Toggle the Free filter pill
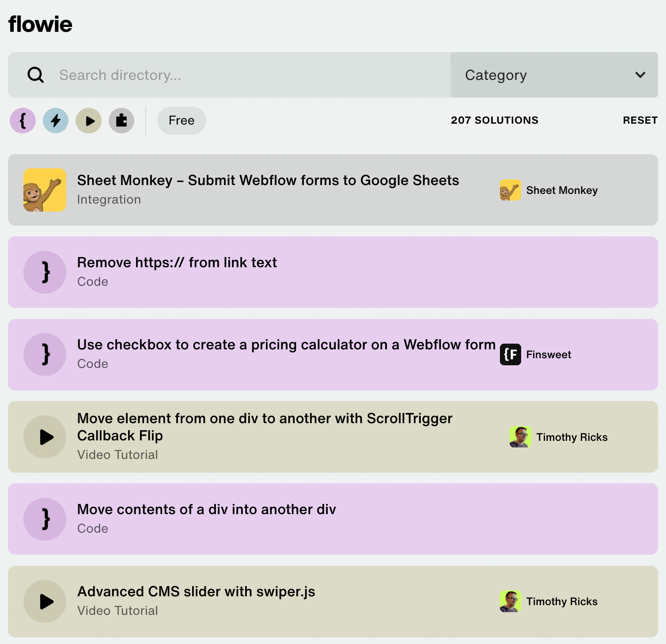 (x=182, y=120)
